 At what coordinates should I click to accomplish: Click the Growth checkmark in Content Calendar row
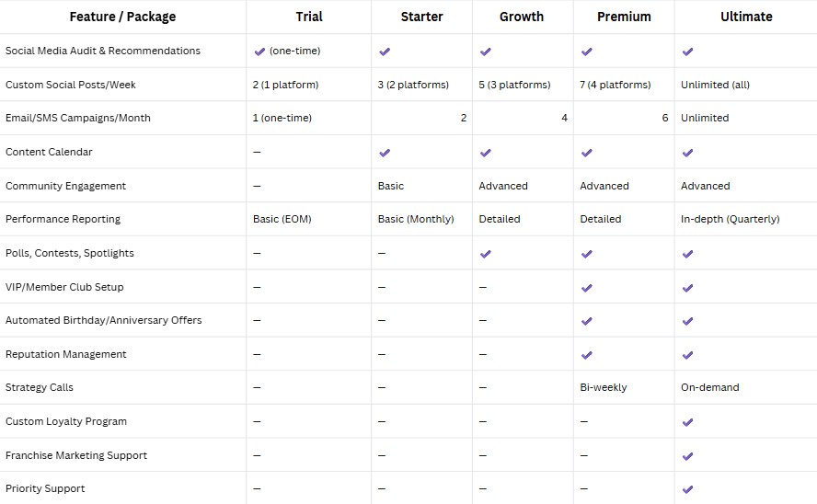coord(486,153)
